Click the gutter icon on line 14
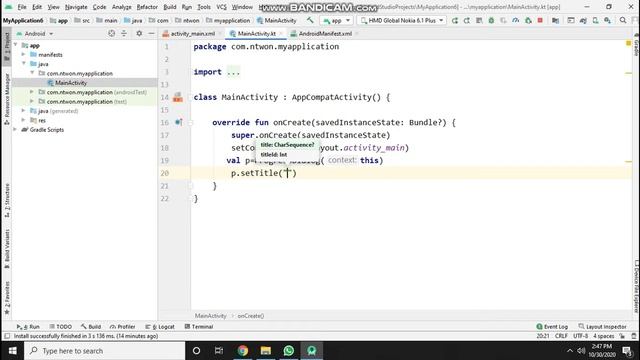Viewport: 640px width, 360px height. pos(178,97)
